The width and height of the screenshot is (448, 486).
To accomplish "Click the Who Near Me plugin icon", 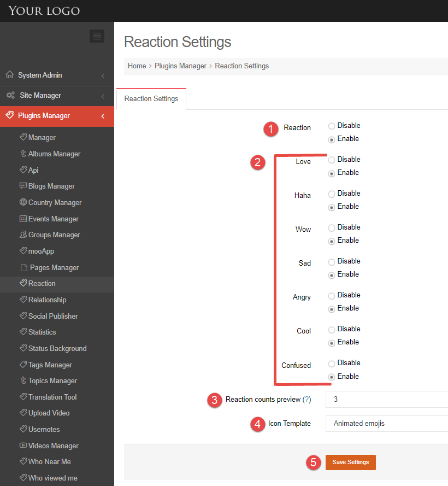I will tap(23, 461).
